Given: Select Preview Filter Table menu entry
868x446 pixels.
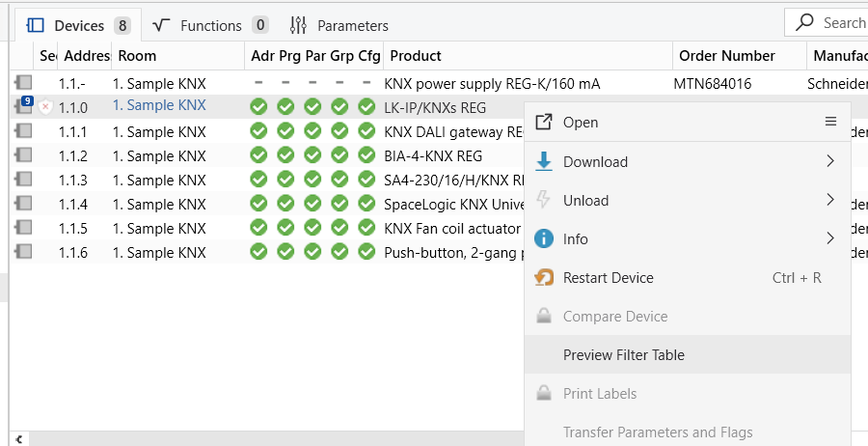Looking at the screenshot, I should (623, 355).
